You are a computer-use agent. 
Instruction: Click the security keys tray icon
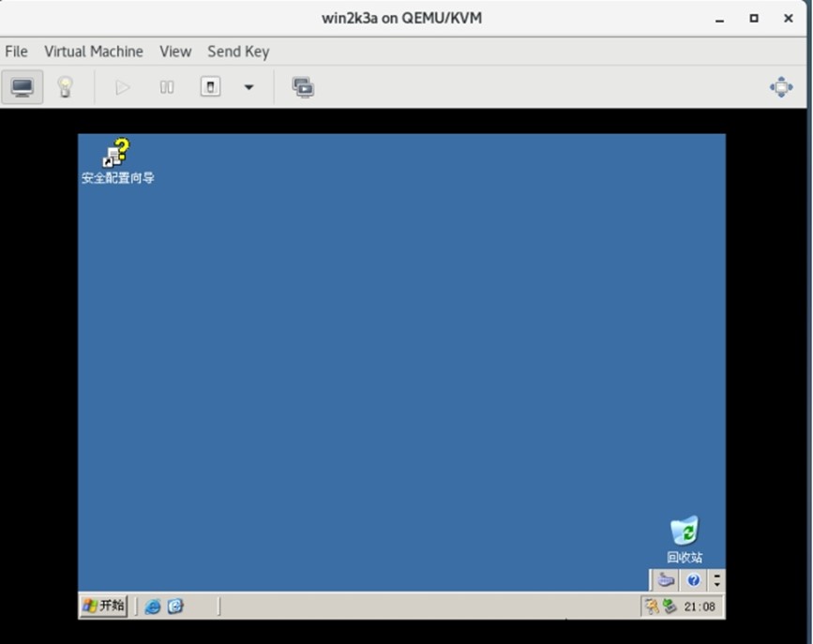[651, 607]
